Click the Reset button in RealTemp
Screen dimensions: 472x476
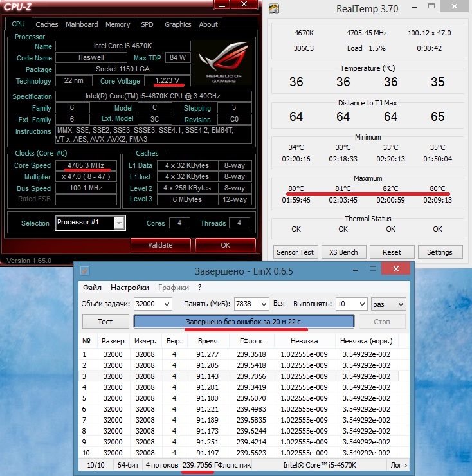pyautogui.click(x=392, y=252)
